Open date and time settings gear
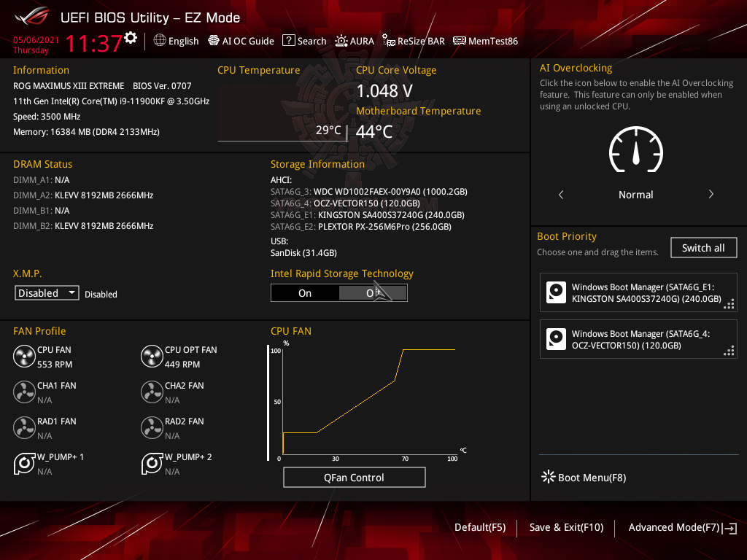 (131, 38)
